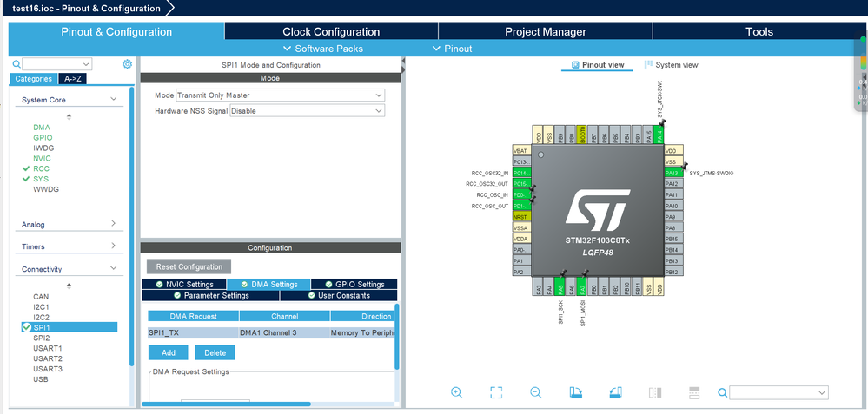Open the SPI1 Mode dropdown
The height and width of the screenshot is (414, 868).
(280, 95)
